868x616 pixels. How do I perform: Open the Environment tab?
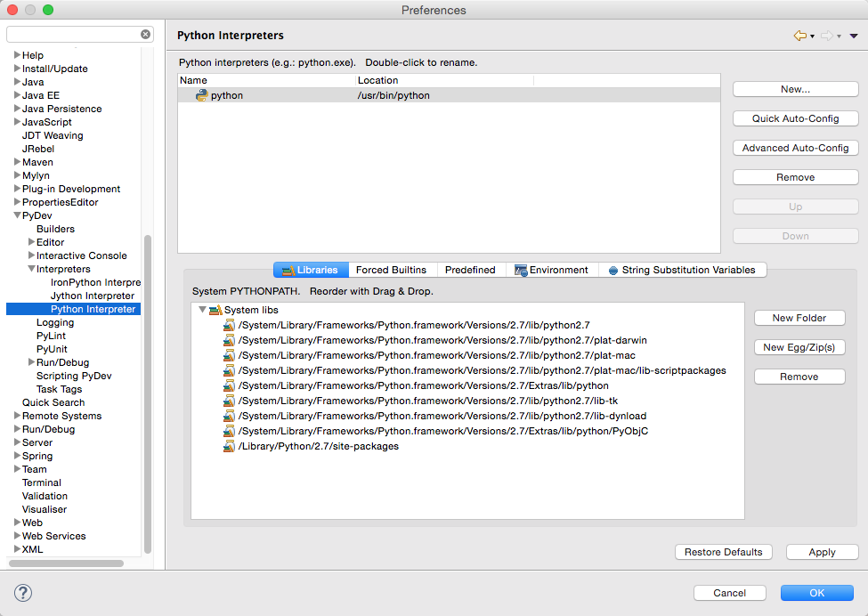[x=552, y=270]
